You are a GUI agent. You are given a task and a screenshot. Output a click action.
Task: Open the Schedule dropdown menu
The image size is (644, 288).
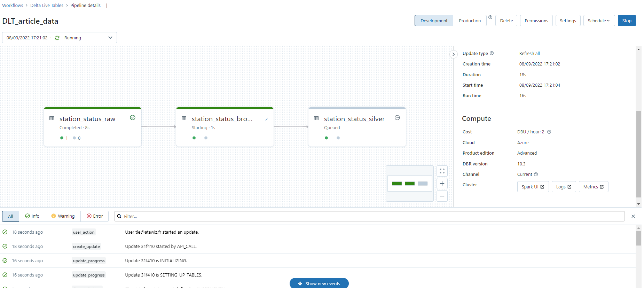(x=599, y=21)
